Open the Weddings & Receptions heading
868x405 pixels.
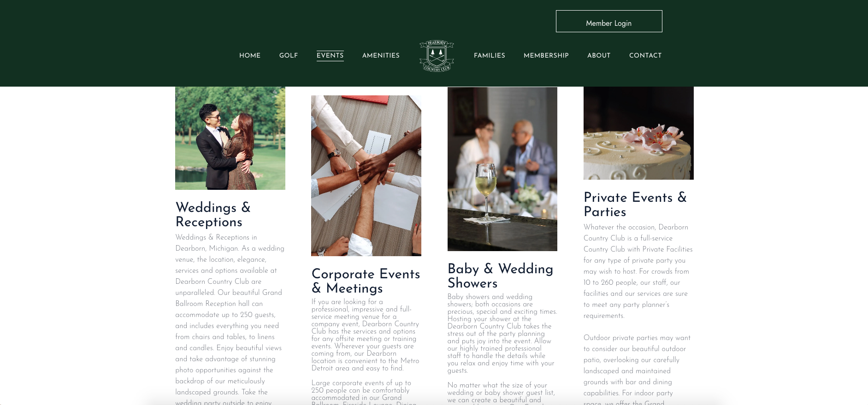coord(213,214)
